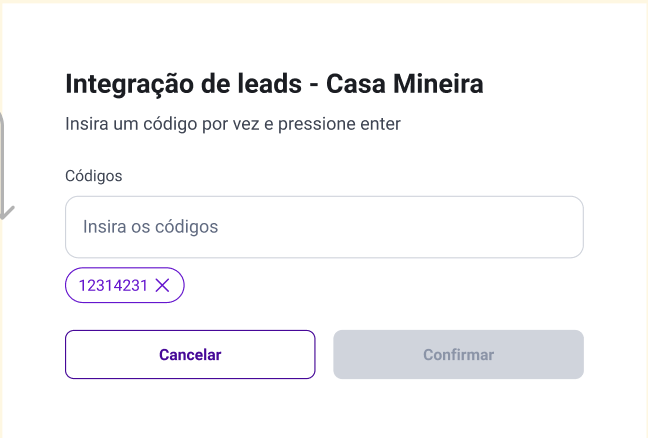Screen dimensions: 648x438
Task: Click the 'Casa Mineira' part of the title
Action: (x=406, y=84)
